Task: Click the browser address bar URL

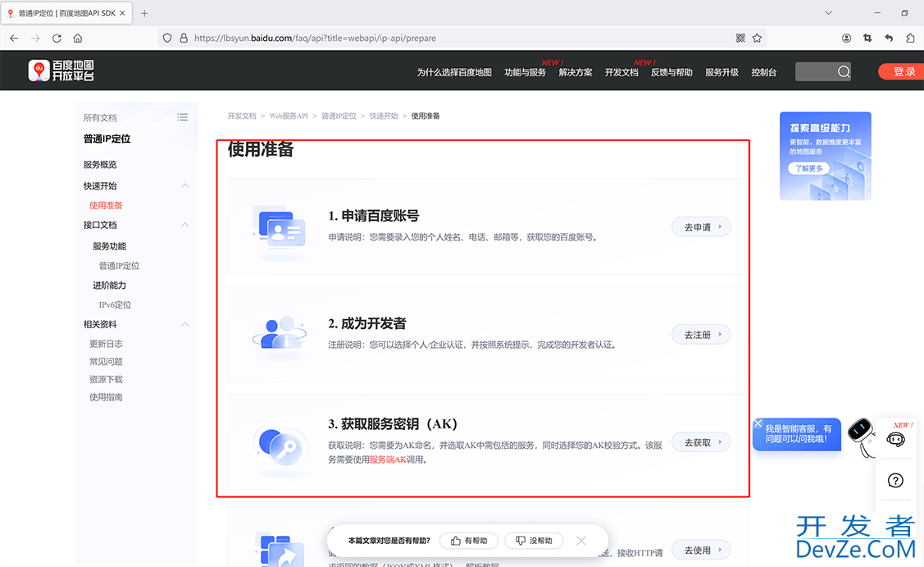Action: click(x=316, y=39)
